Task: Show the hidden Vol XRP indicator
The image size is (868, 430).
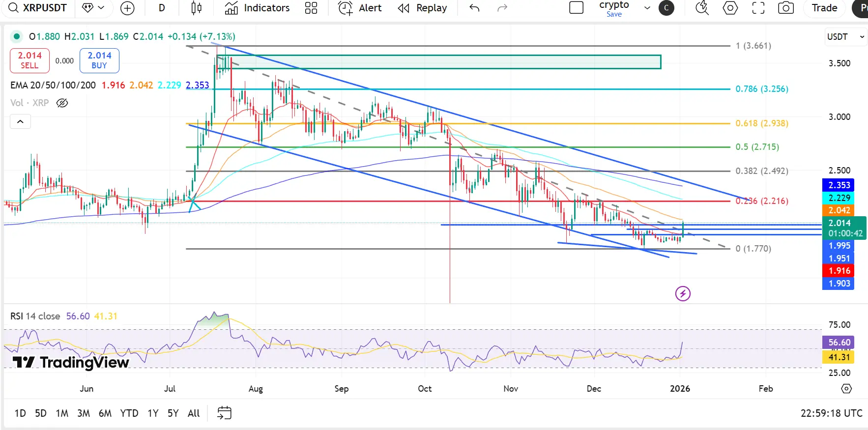Action: click(62, 103)
